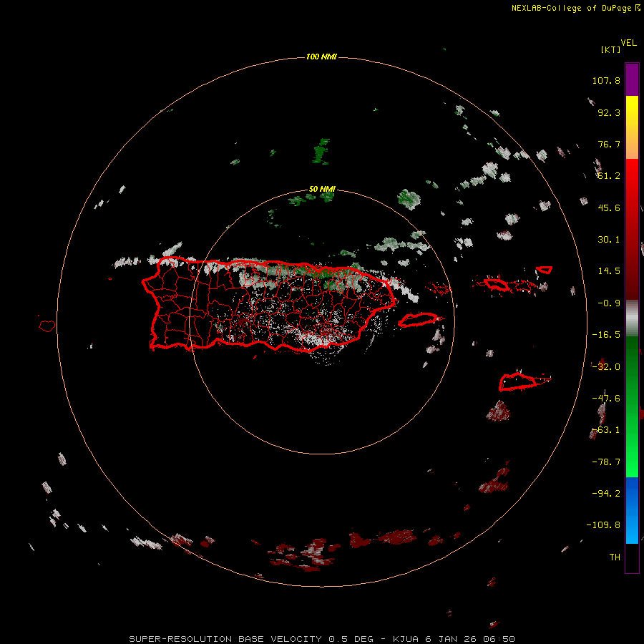The width and height of the screenshot is (644, 644).
Task: Click the 30.1 scale value
Action: pyautogui.click(x=609, y=240)
